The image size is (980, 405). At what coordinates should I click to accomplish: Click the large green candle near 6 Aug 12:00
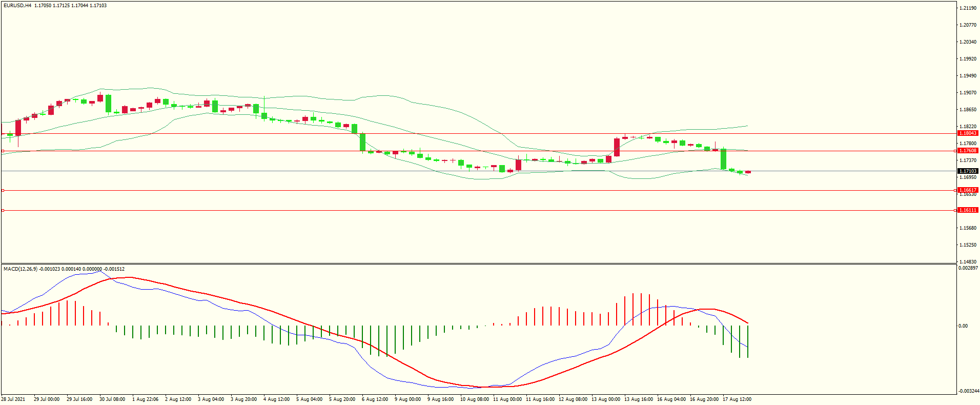[x=363, y=142]
